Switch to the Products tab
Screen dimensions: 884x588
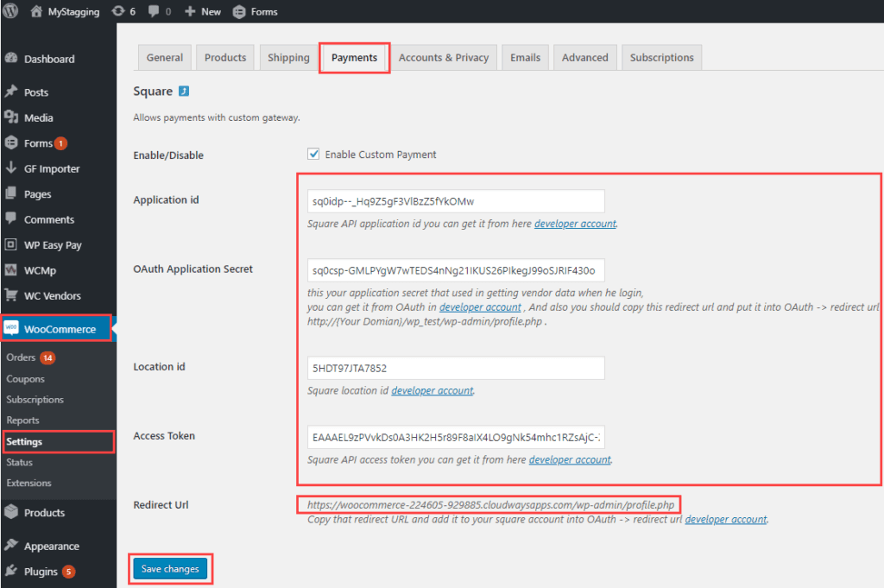pyautogui.click(x=225, y=58)
